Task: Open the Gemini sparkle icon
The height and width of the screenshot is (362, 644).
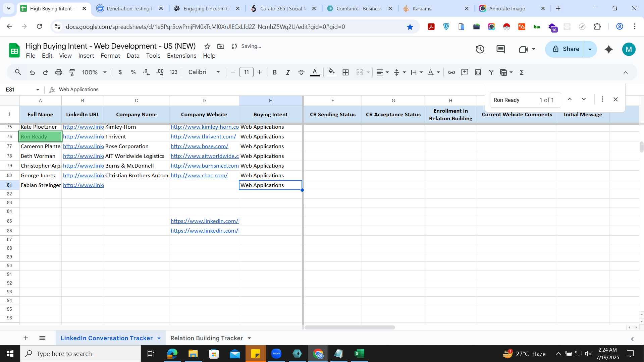Action: tap(609, 50)
